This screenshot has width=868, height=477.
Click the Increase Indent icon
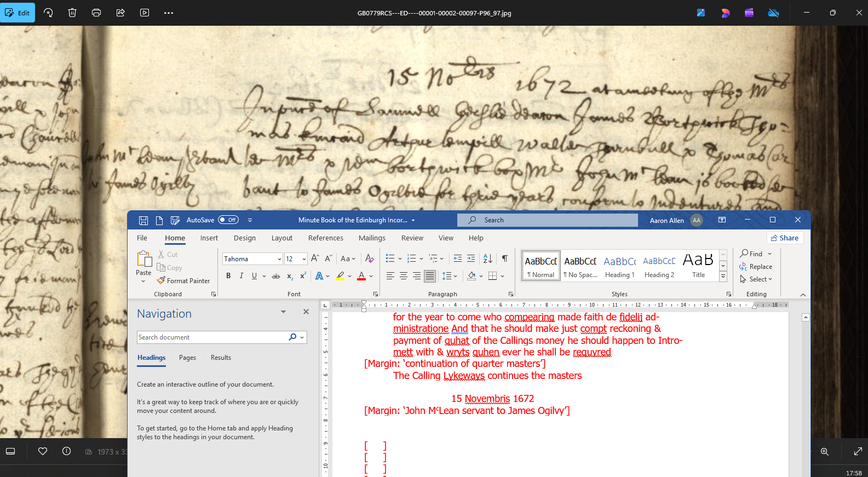click(471, 258)
